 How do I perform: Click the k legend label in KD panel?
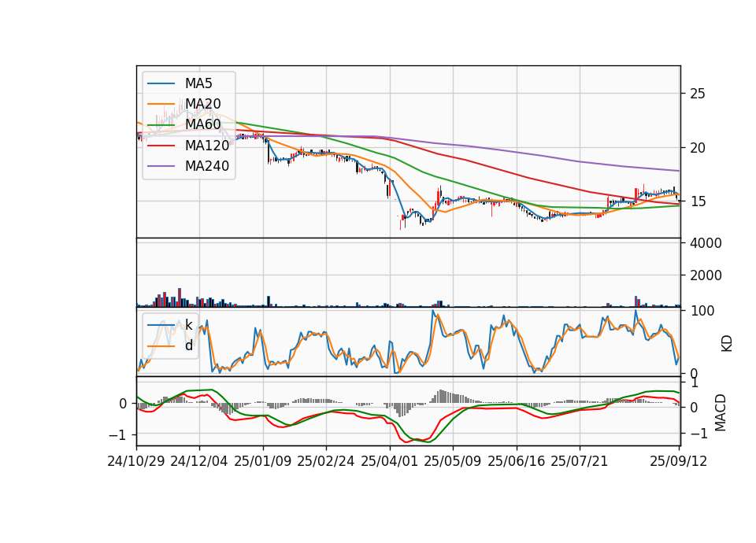189,325
